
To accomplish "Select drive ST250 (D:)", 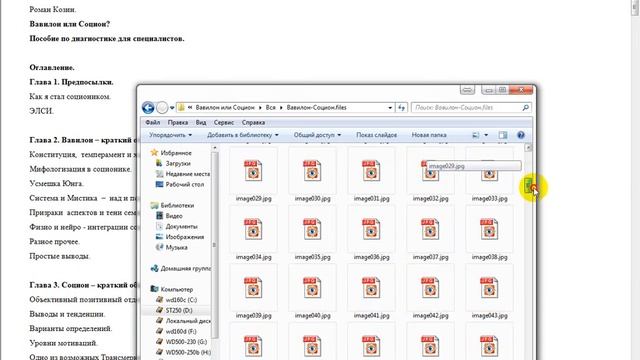I will (174, 311).
